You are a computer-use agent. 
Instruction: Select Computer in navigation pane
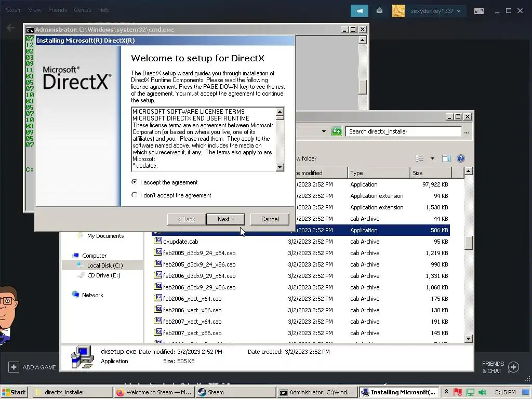click(95, 256)
